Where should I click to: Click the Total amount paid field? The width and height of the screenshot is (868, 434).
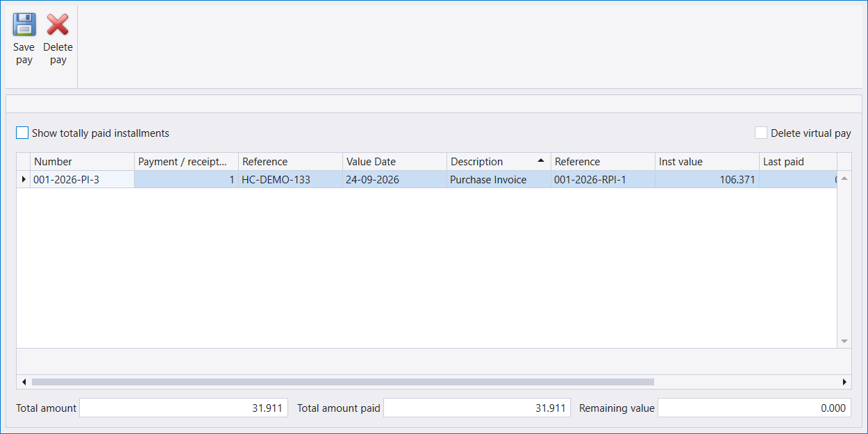click(x=477, y=408)
